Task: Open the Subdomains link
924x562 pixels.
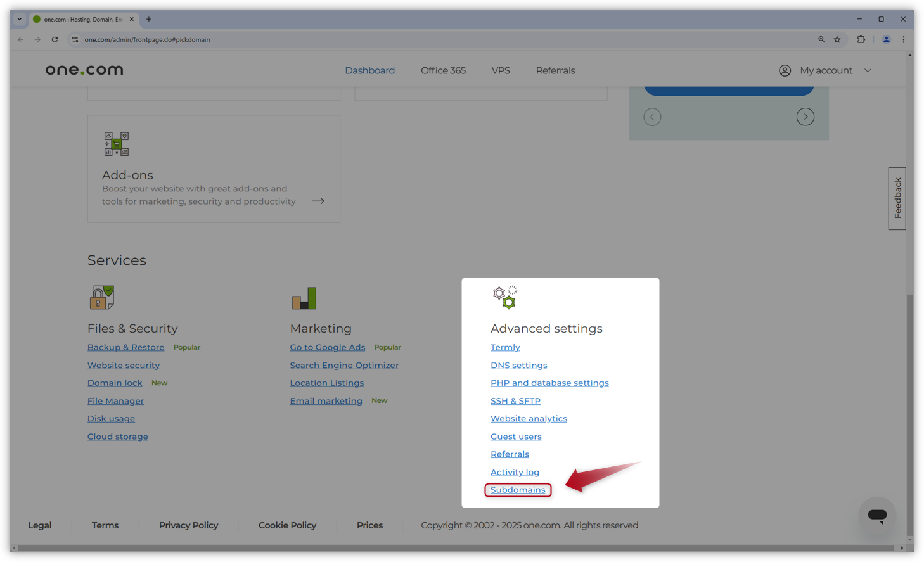Action: tap(518, 490)
